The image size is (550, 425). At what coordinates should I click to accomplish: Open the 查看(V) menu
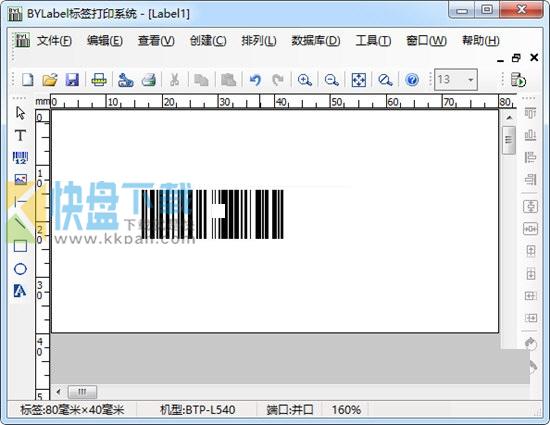pyautogui.click(x=156, y=41)
